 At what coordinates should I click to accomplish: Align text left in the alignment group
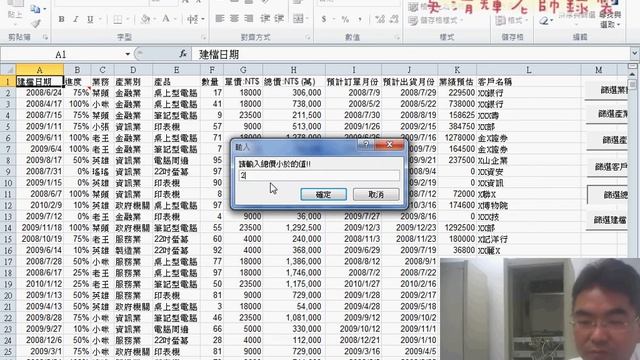coord(220,18)
